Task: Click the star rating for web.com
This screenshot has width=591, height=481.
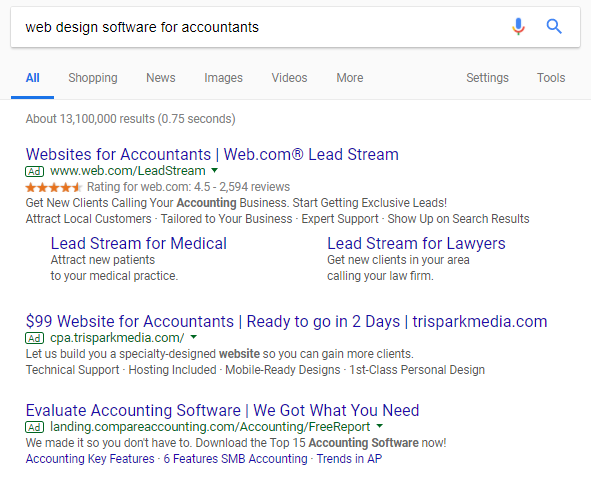Action: tap(54, 187)
